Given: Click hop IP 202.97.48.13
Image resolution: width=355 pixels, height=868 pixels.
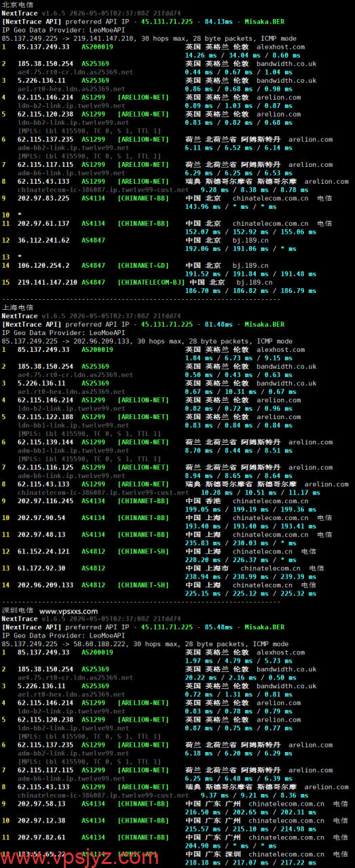Looking at the screenshot, I should point(41,534).
